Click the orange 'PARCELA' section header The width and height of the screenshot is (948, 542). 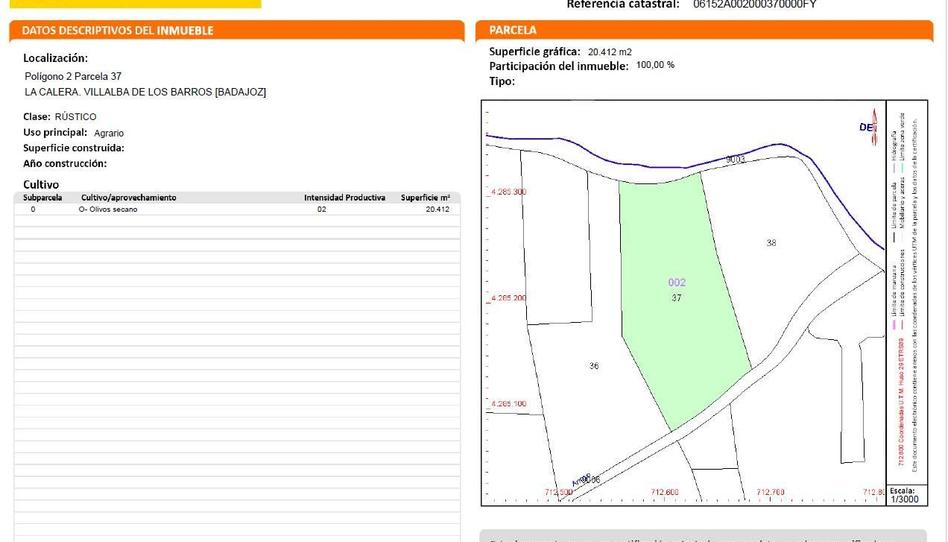513,31
